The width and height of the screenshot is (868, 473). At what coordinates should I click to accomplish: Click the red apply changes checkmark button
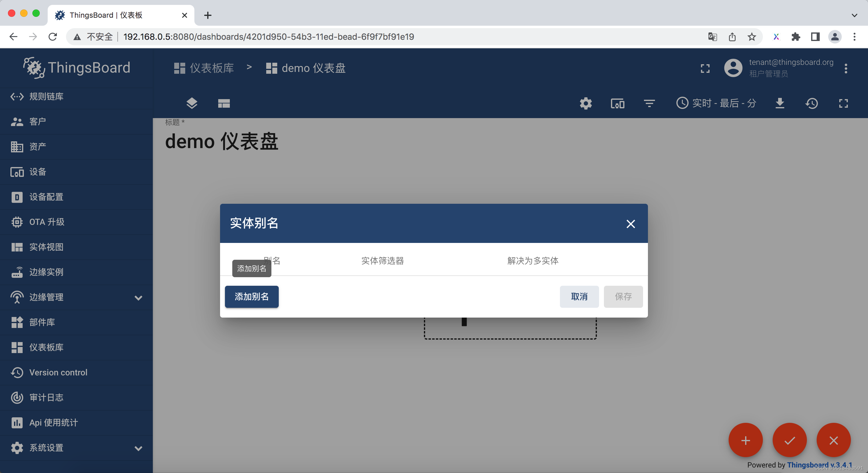(x=789, y=440)
